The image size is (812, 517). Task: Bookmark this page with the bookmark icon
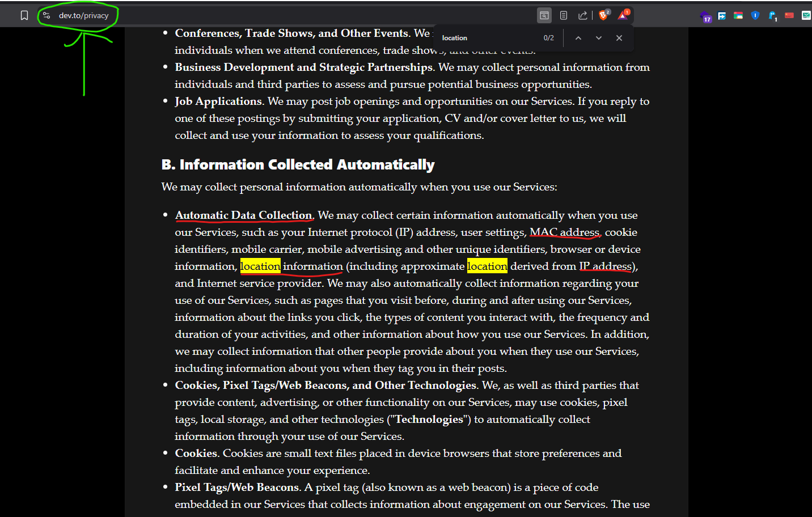point(24,15)
